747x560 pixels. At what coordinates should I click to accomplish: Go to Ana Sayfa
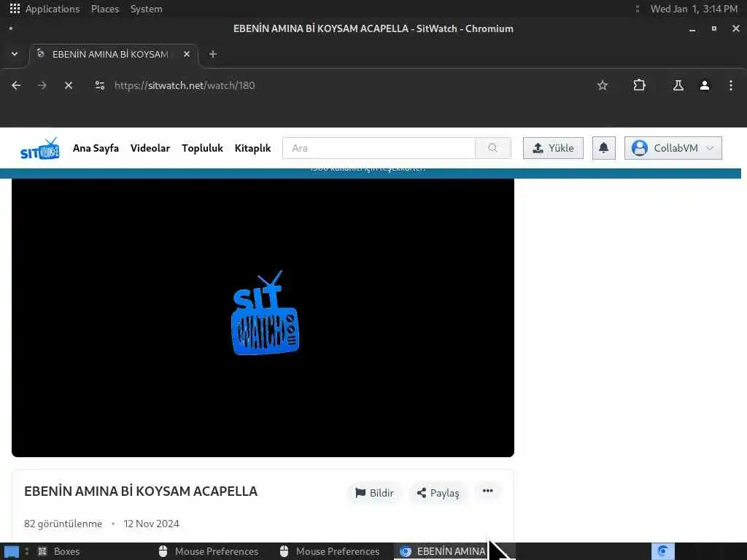(x=96, y=148)
